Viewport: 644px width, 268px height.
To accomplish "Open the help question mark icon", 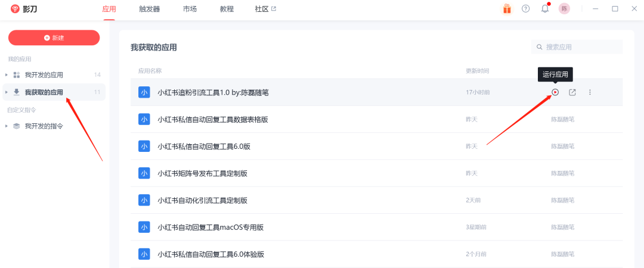I will click(x=526, y=8).
